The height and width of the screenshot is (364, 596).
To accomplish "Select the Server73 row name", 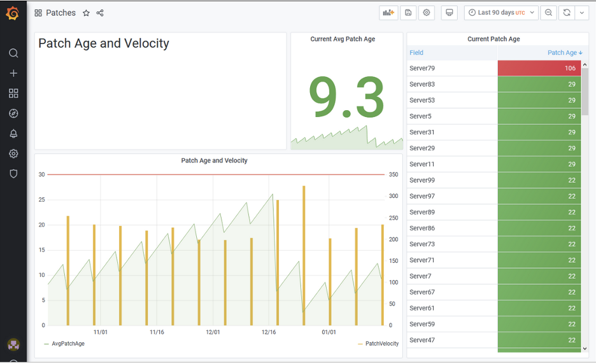I will point(422,244).
